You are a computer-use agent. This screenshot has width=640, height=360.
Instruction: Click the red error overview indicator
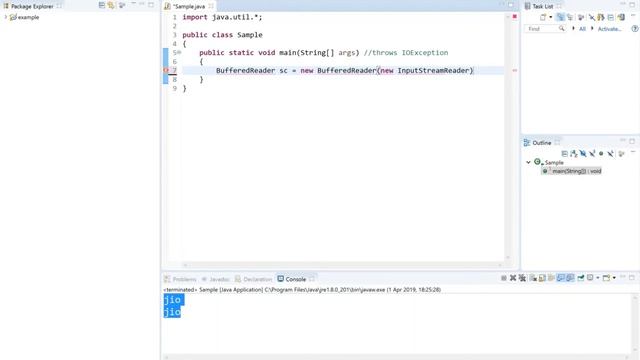[x=515, y=16]
